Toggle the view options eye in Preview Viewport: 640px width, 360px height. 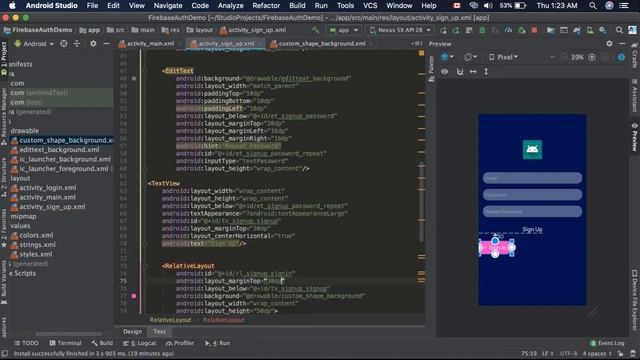(444, 71)
